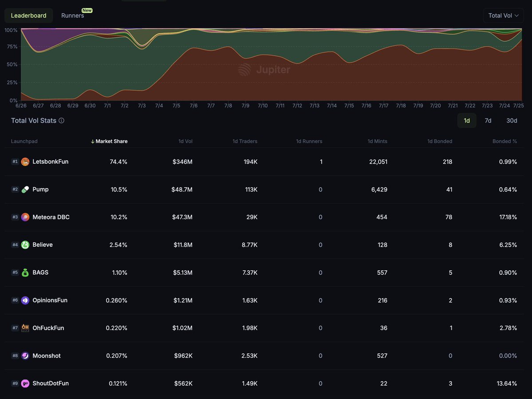The image size is (532, 399).
Task: Open the Believe launchpad name
Action: [x=43, y=245]
